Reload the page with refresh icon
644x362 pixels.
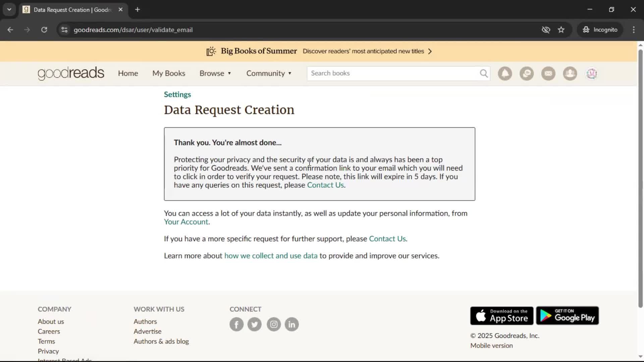tap(44, 30)
